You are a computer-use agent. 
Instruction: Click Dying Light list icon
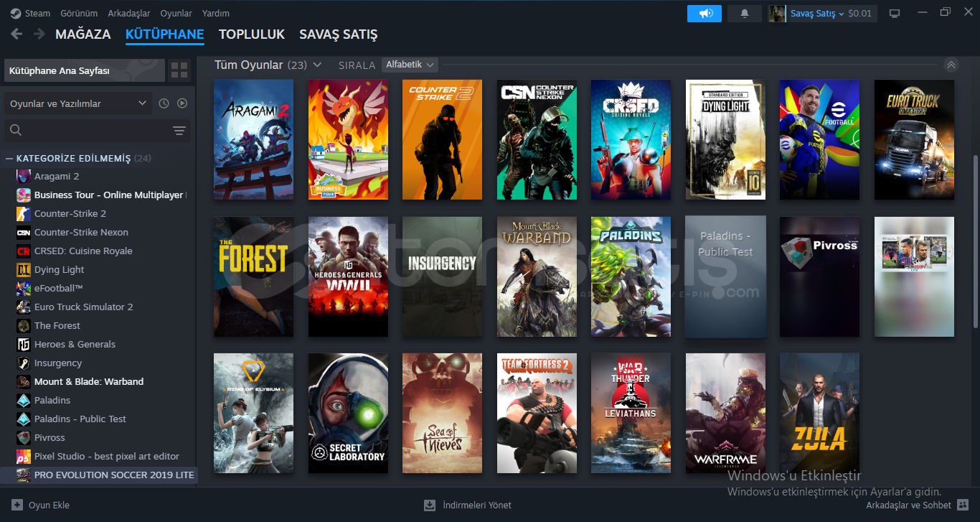pos(24,269)
